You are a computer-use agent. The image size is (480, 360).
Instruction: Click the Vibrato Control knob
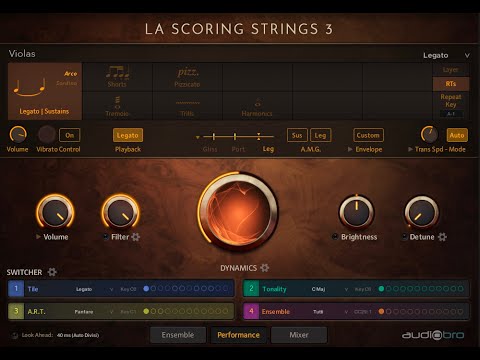[x=47, y=135]
